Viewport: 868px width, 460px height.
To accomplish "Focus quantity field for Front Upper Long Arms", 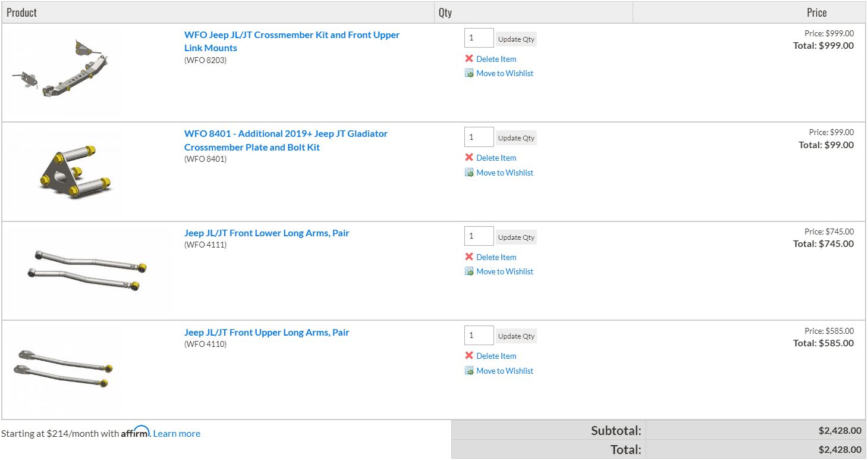I will pyautogui.click(x=479, y=335).
